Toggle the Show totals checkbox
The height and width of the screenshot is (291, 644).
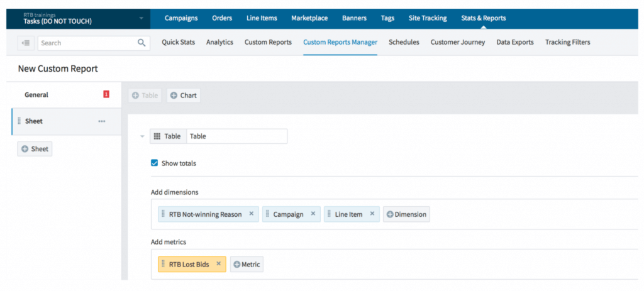coord(155,163)
